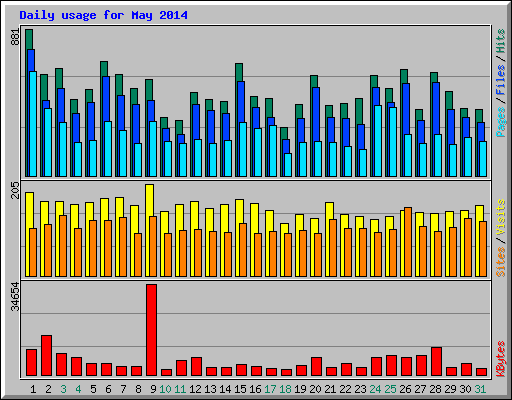Screen dimensions: 512x400
Task: Click day "23" on the x-axis
Action: (360, 389)
